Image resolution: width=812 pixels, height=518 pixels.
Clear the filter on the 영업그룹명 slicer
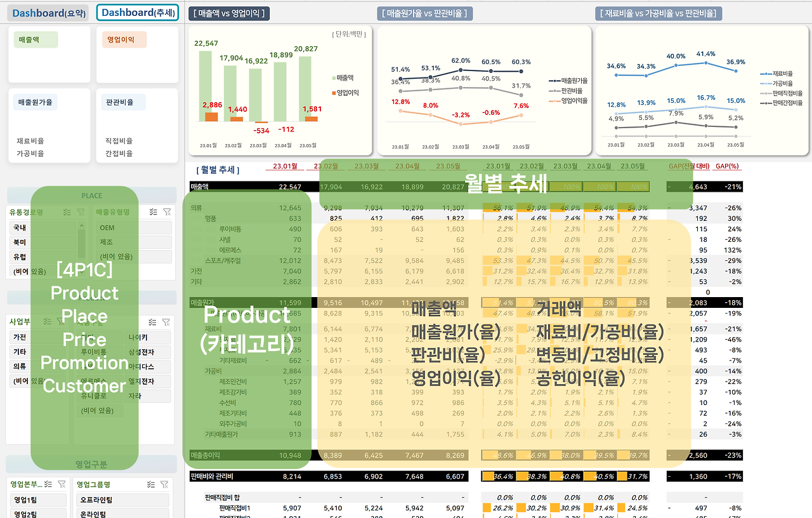point(165,484)
